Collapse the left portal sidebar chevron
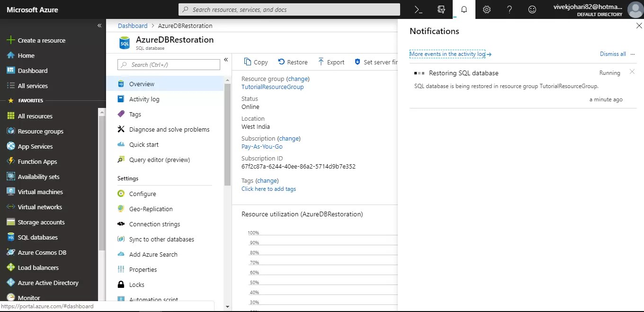The image size is (644, 312). [99, 26]
